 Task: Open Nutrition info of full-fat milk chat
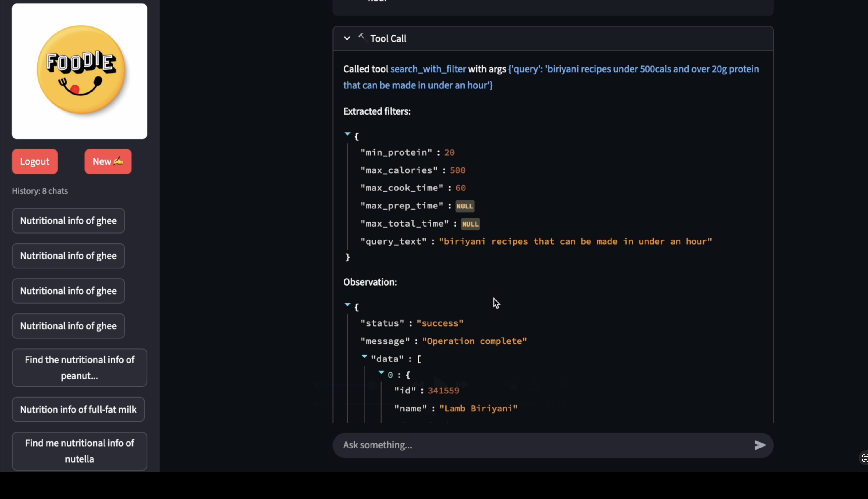[78, 409]
